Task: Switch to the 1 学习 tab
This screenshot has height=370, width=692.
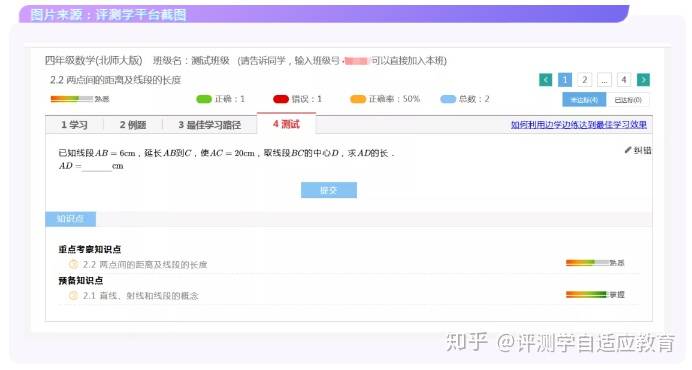Action: pyautogui.click(x=75, y=125)
